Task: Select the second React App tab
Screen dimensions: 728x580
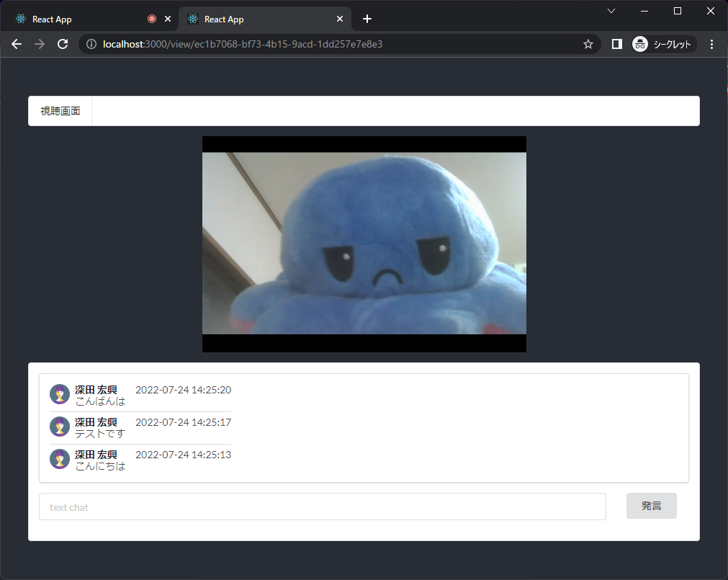Action: pos(265,19)
